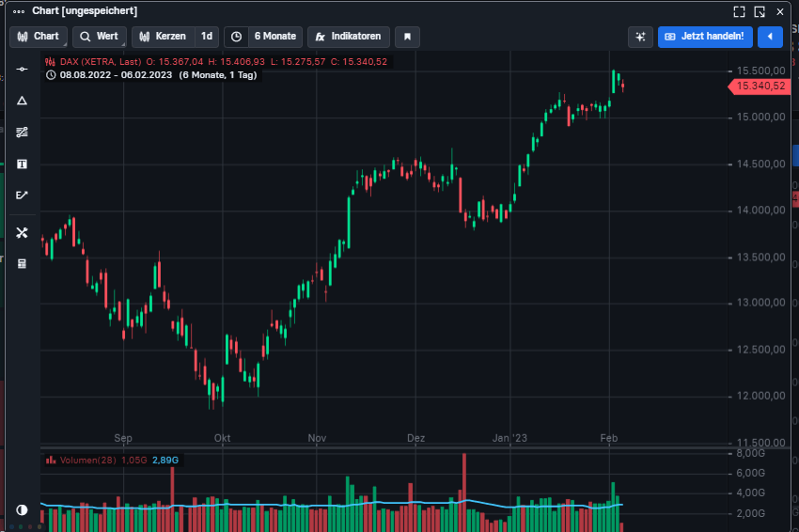Open the crossed tools settings icon

(x=22, y=233)
